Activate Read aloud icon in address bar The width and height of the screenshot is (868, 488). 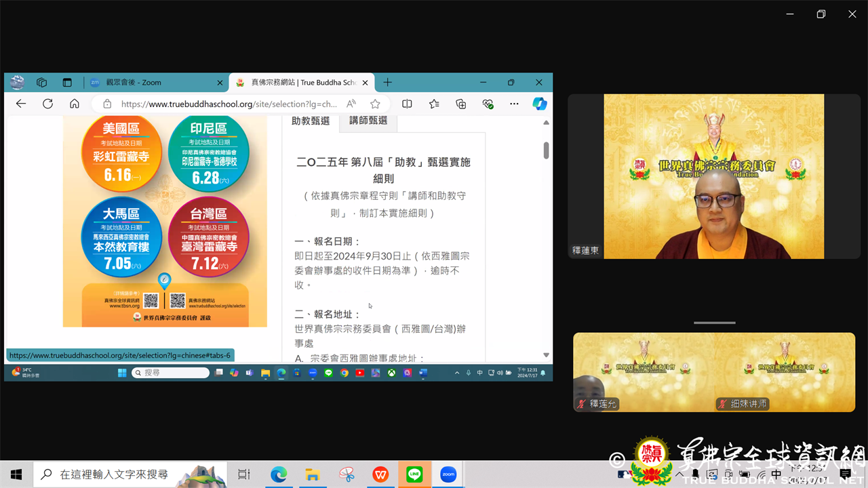pyautogui.click(x=351, y=104)
